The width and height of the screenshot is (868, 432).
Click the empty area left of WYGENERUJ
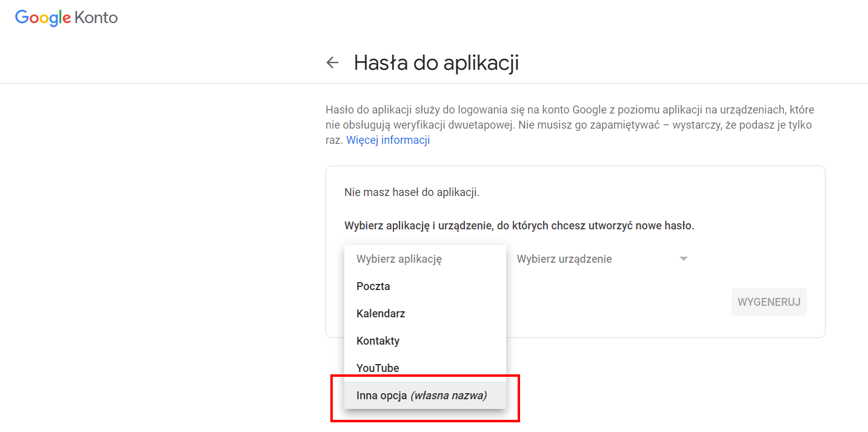click(618, 302)
